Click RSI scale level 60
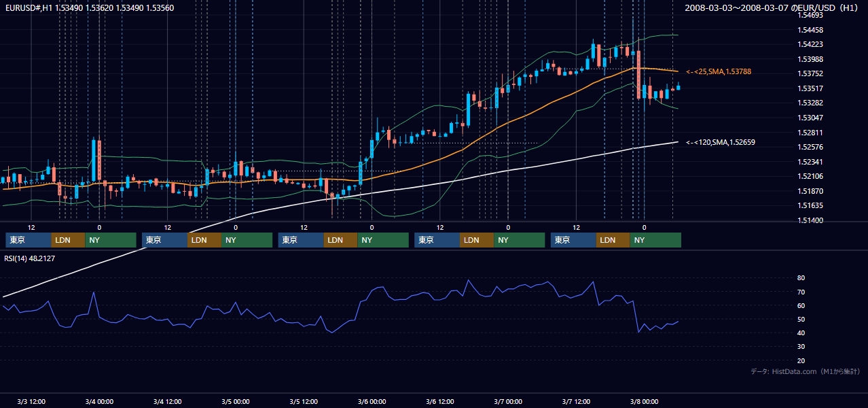 (801, 305)
